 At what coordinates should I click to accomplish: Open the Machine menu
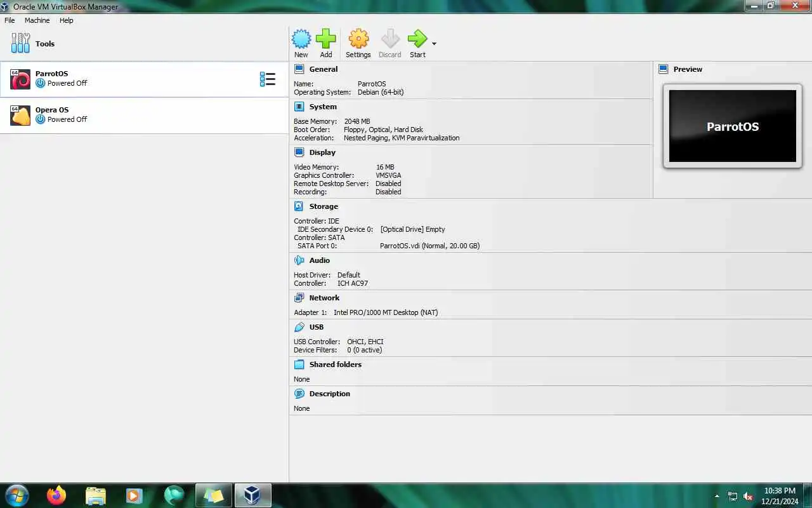click(37, 20)
